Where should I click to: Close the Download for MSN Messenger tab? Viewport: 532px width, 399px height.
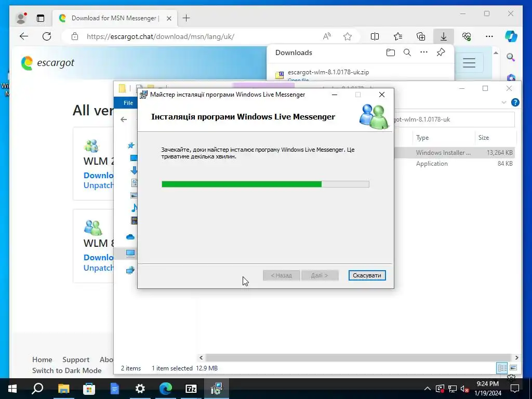(169, 18)
